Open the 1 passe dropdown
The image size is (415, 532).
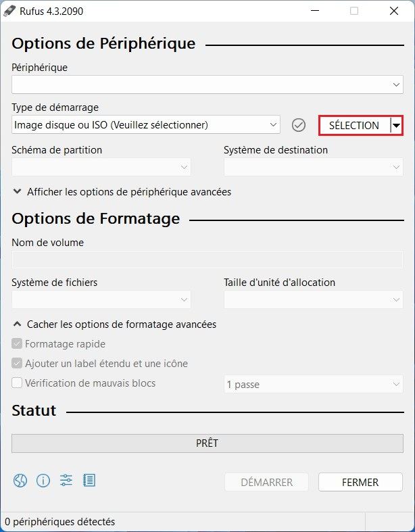click(x=313, y=385)
